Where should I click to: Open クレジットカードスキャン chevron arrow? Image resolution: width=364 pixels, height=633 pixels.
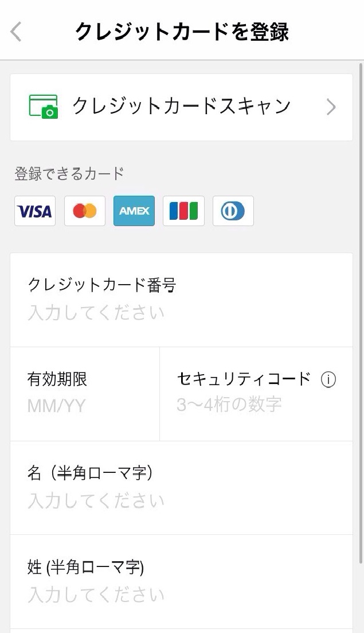[331, 107]
